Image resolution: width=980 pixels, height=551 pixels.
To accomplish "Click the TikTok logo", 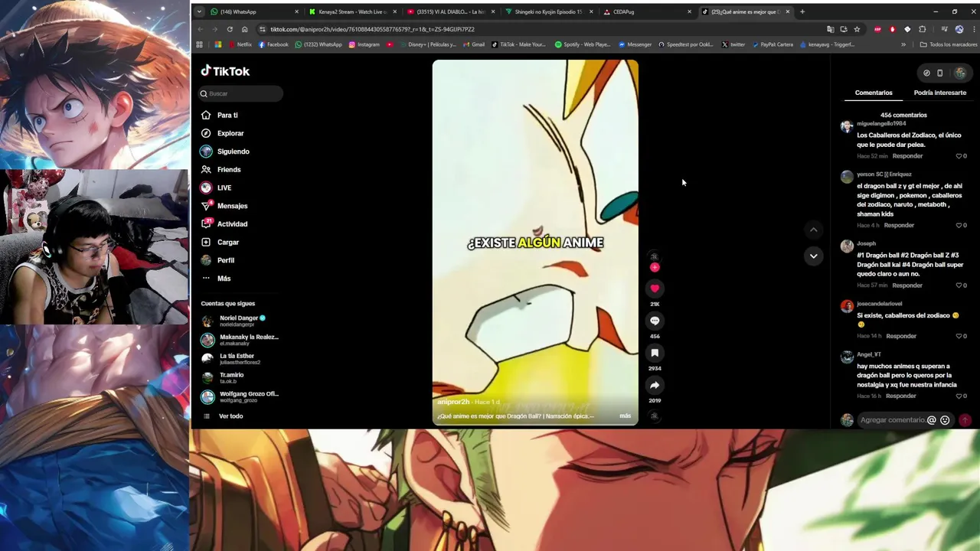I will pyautogui.click(x=225, y=71).
